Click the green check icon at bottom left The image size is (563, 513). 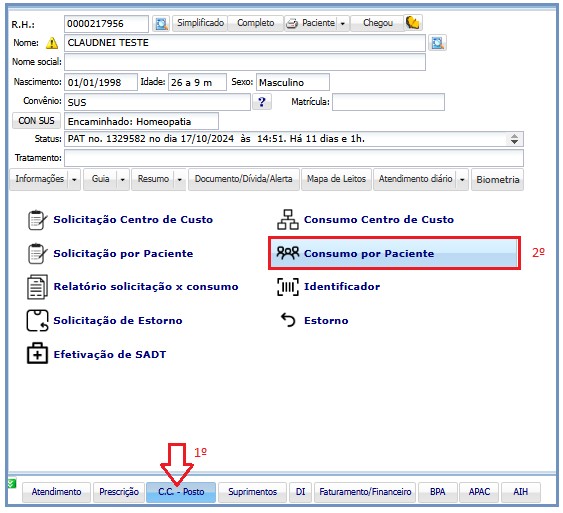12,484
